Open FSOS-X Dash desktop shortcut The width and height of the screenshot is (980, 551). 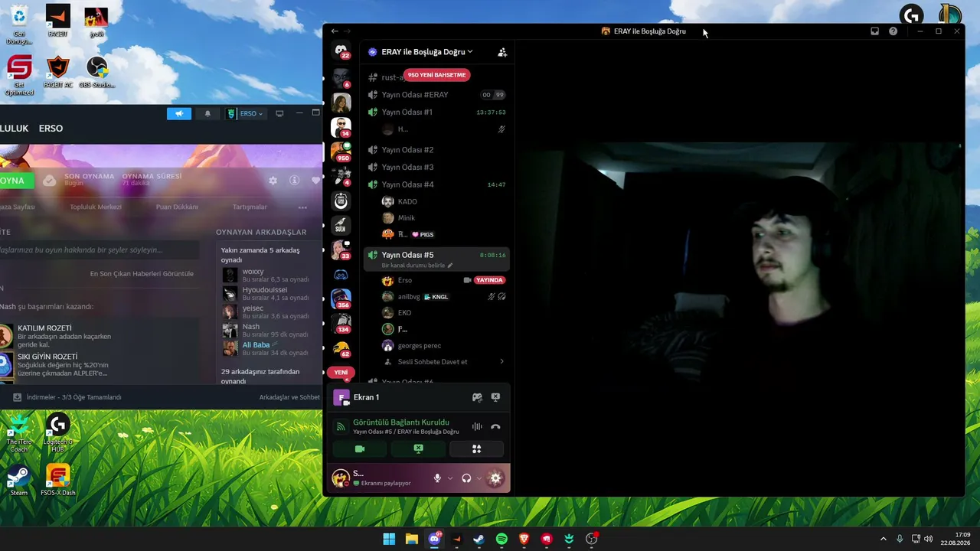coord(57,481)
